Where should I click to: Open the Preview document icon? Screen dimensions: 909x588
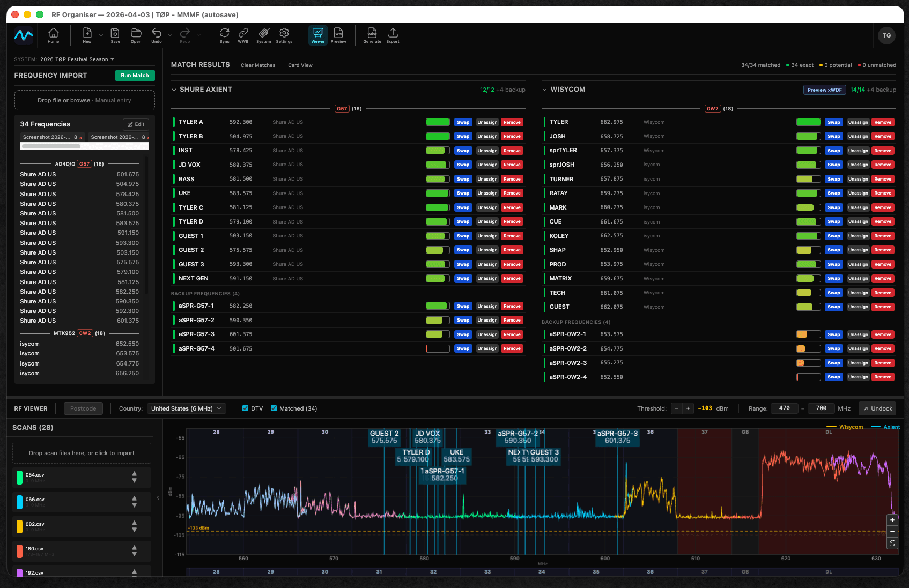click(338, 35)
